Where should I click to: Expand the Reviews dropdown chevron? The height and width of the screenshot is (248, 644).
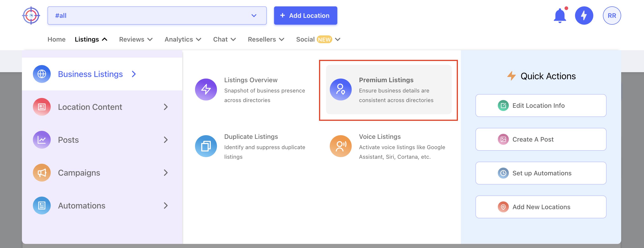click(150, 39)
